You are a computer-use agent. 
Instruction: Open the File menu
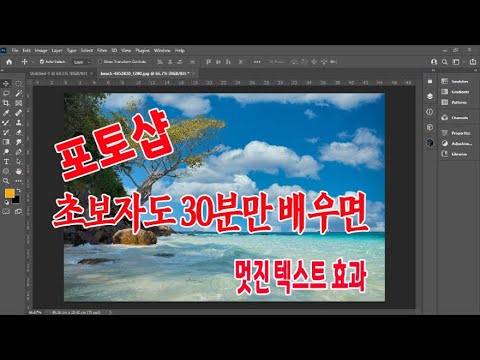pyautogui.click(x=15, y=50)
